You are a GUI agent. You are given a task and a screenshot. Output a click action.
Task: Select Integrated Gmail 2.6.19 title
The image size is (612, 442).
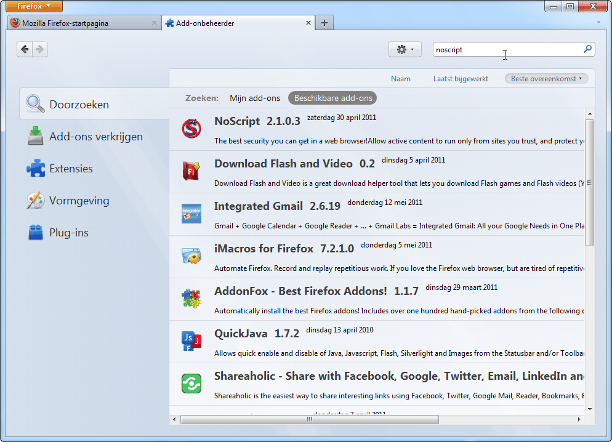click(x=277, y=206)
